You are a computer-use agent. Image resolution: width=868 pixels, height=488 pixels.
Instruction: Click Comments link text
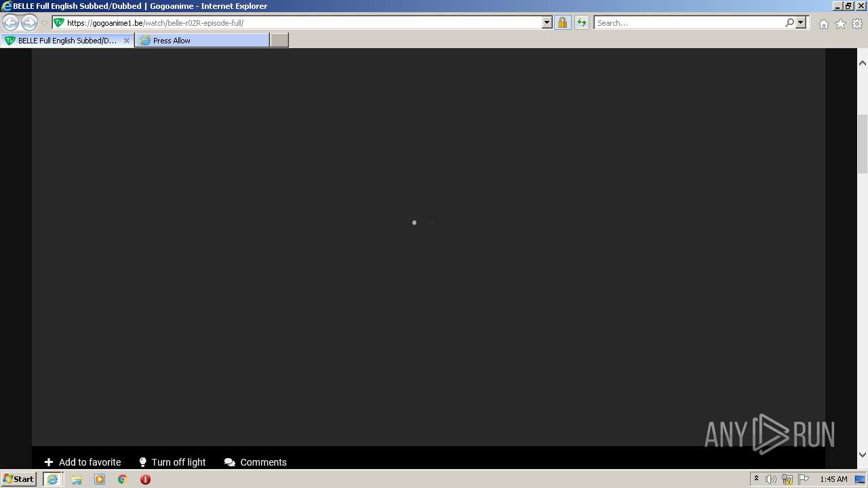coord(263,462)
